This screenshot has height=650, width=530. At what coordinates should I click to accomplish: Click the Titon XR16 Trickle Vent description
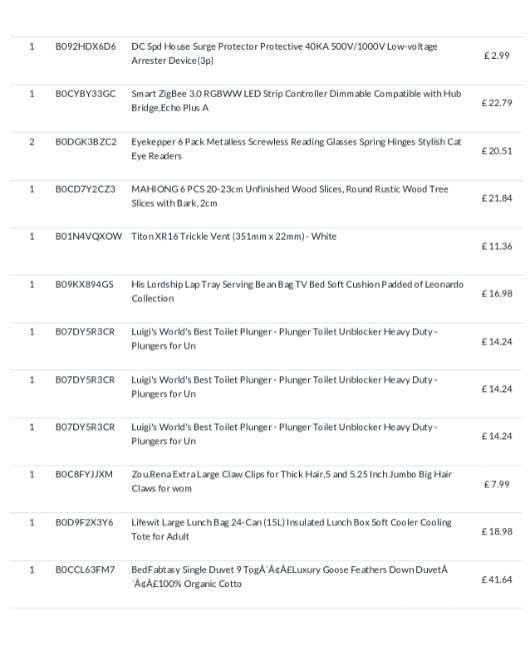[234, 236]
